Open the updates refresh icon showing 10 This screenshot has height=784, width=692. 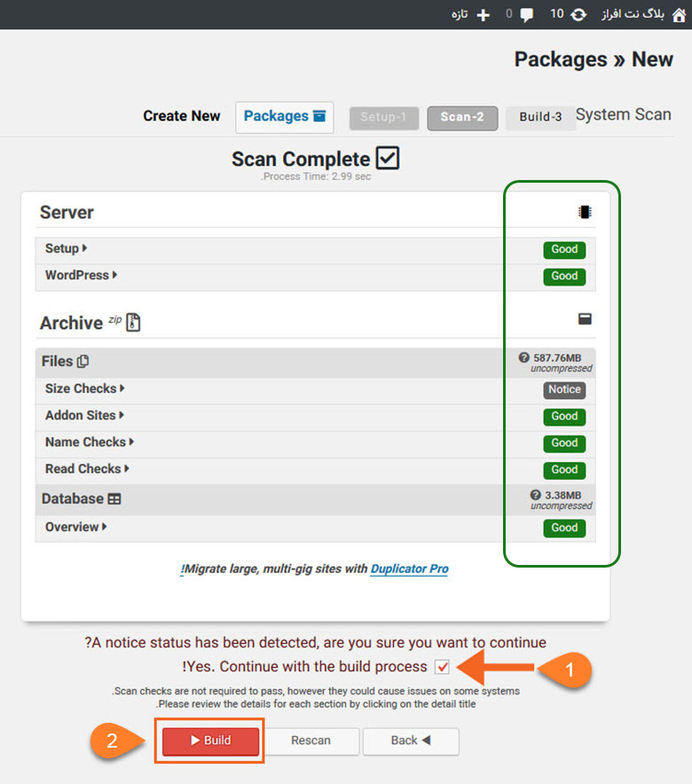tap(578, 15)
